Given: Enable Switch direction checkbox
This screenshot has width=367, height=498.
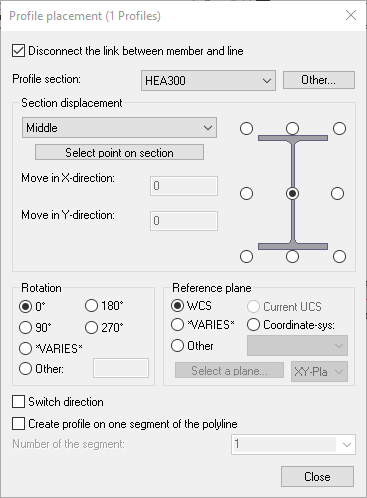Looking at the screenshot, I should click(18, 402).
